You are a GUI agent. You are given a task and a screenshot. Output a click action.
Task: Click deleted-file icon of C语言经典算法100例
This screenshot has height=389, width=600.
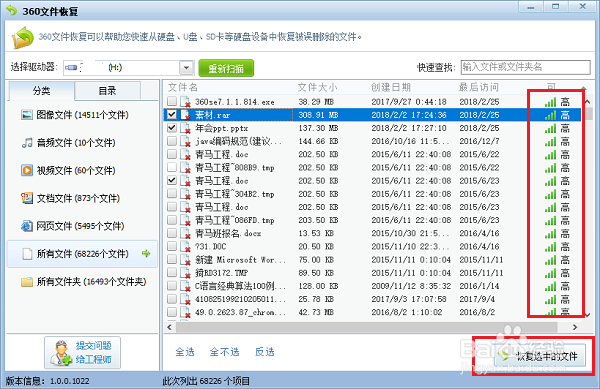click(186, 286)
